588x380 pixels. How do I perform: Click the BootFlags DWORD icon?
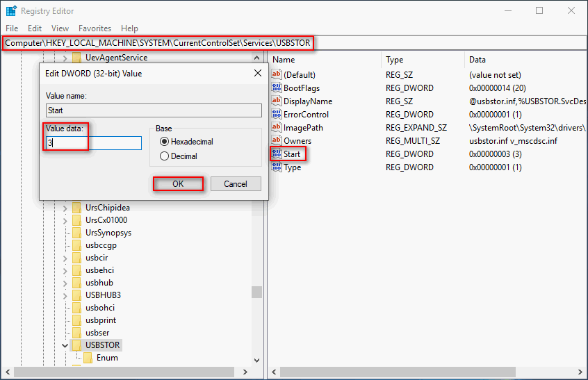coord(277,88)
